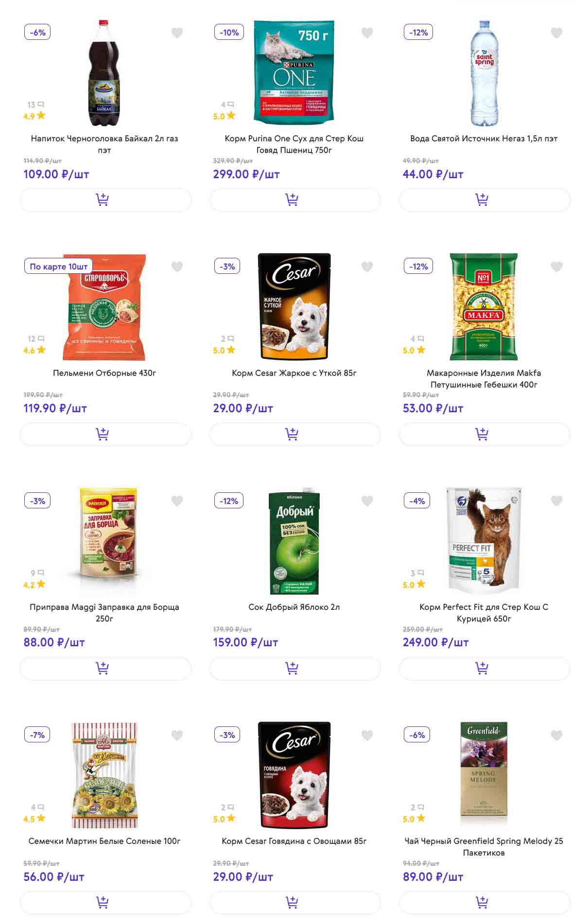Click the -12% discount badge on water
This screenshot has height=924, width=588.
click(x=418, y=33)
